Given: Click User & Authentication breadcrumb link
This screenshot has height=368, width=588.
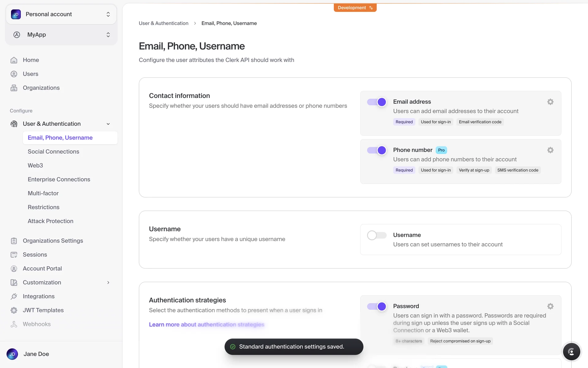Looking at the screenshot, I should tap(164, 23).
